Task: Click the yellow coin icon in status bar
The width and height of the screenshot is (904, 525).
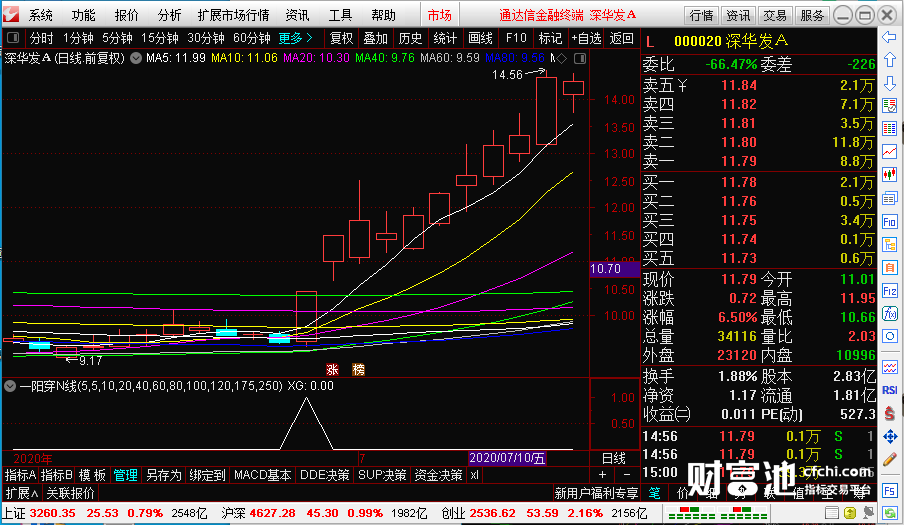Action: pos(850,512)
